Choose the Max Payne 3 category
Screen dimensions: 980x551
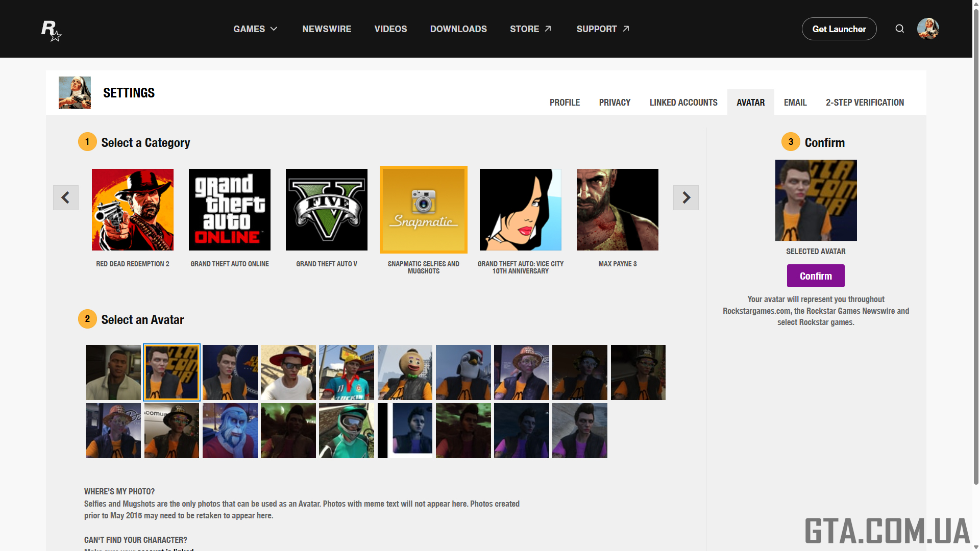(x=618, y=210)
